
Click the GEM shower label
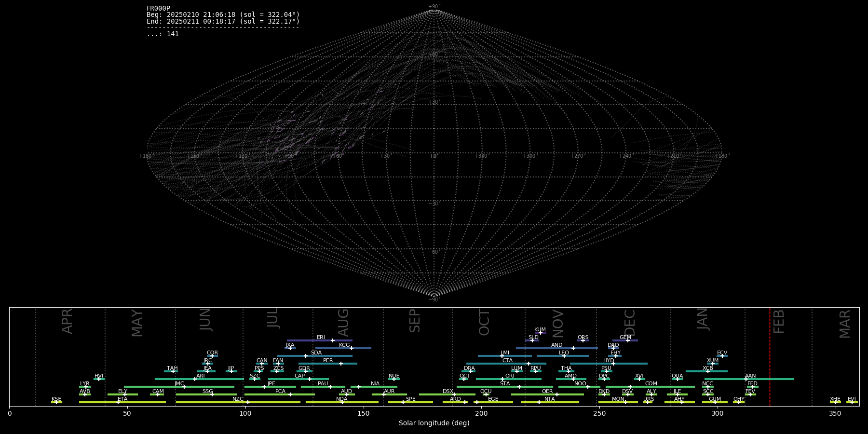625,337
